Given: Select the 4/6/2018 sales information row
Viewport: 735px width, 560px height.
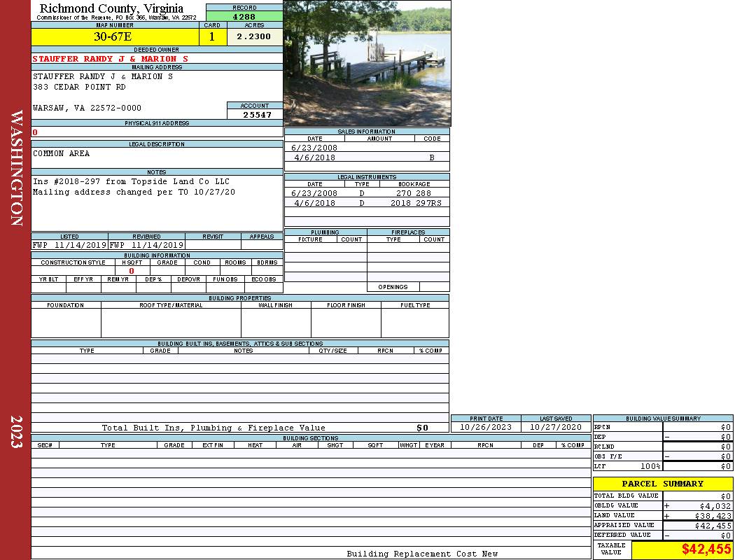Looking at the screenshot, I should [367, 158].
